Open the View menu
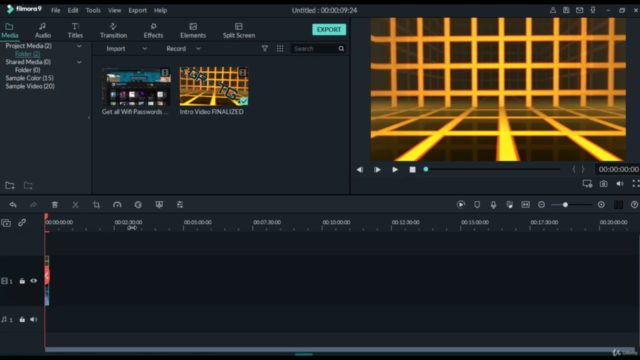Screen dimensions: 640x360 (x=114, y=10)
